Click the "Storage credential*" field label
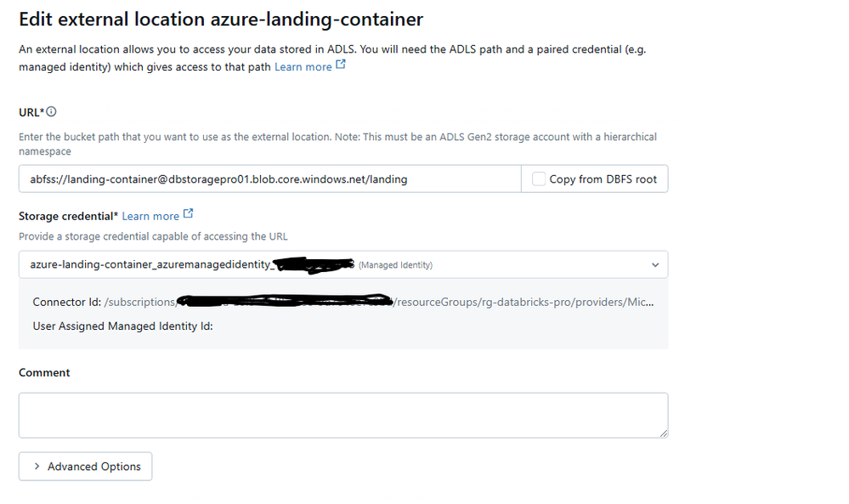The width and height of the screenshot is (849, 504). 68,217
